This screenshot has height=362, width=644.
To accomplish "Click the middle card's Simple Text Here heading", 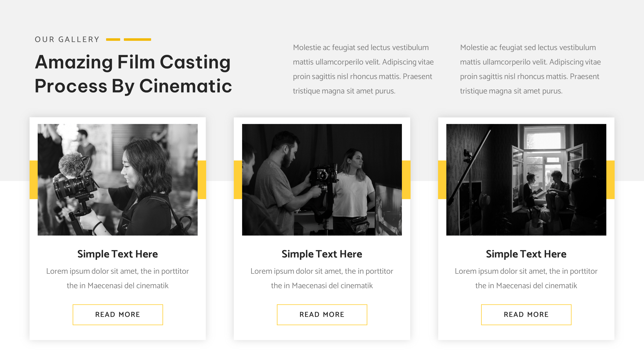I will (322, 254).
